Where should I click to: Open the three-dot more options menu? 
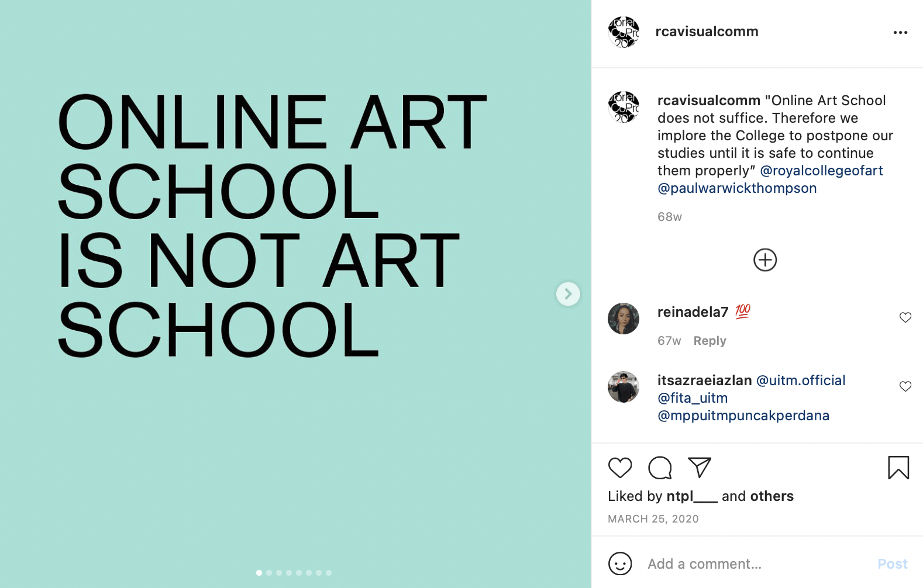(900, 32)
